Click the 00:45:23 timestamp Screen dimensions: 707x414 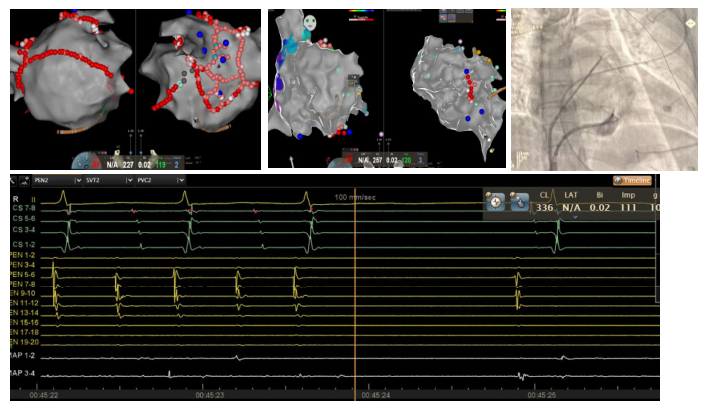point(210,395)
